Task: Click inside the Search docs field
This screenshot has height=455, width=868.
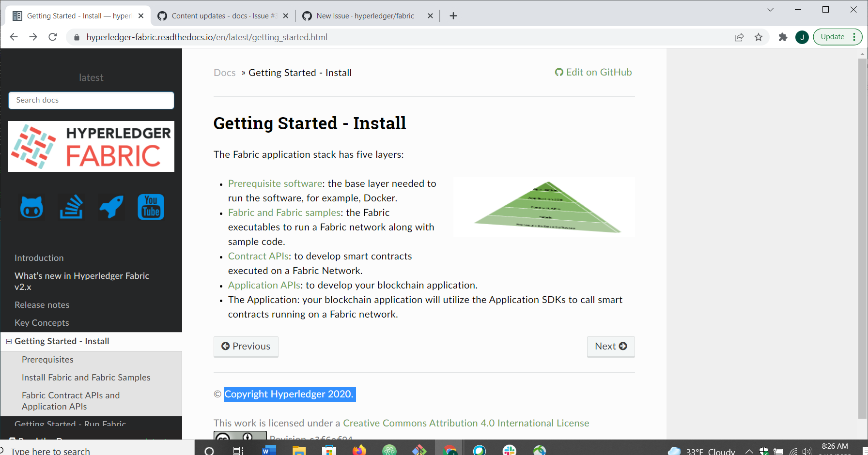Action: (91, 100)
